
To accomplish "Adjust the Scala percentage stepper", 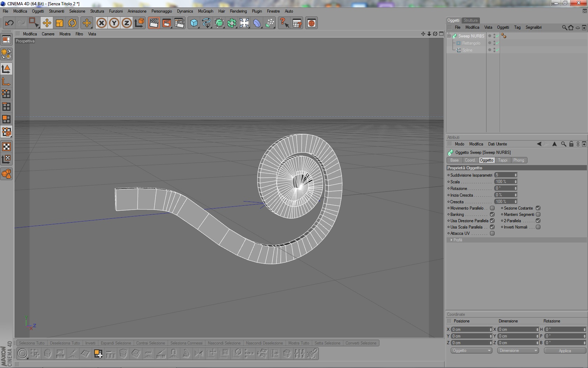I will tap(516, 182).
